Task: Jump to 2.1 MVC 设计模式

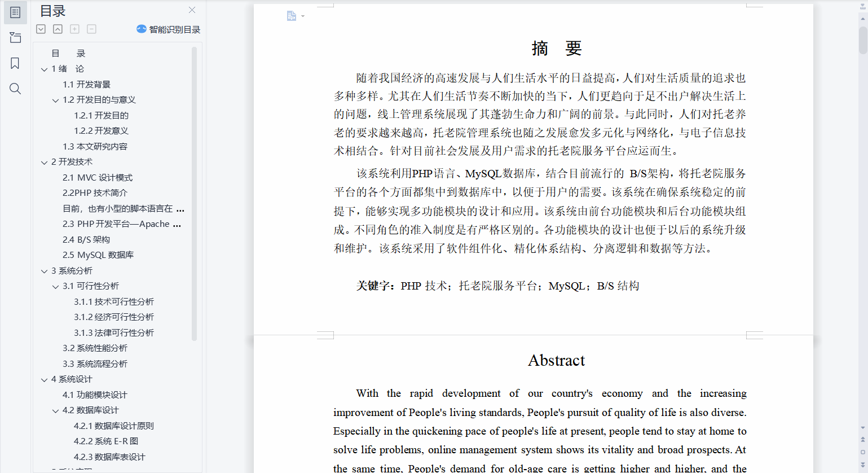Action: (98, 178)
